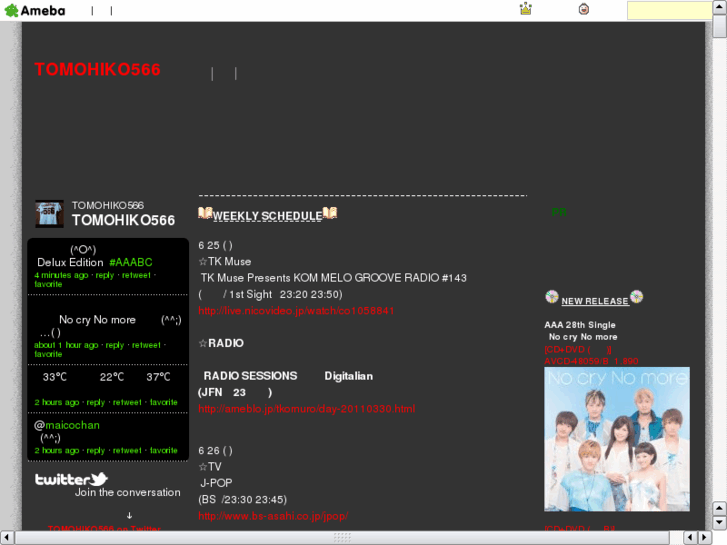Click the 'AAA 28th Single' text

(580, 325)
